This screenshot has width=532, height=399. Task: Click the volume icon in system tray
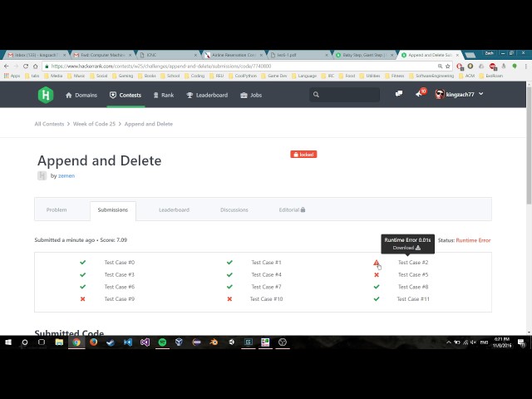coord(474,342)
